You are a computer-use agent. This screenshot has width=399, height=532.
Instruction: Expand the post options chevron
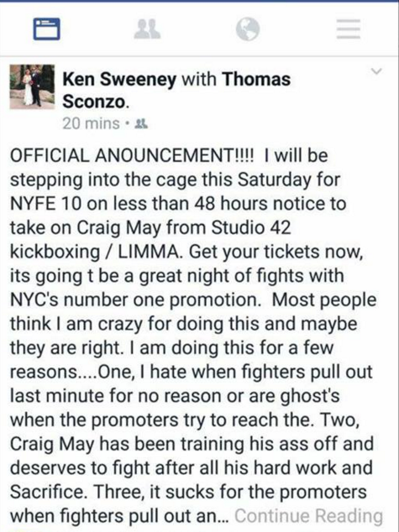(376, 71)
